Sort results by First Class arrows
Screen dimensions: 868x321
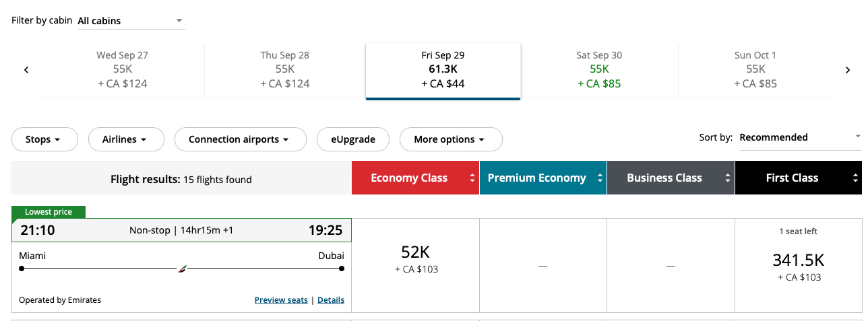855,178
